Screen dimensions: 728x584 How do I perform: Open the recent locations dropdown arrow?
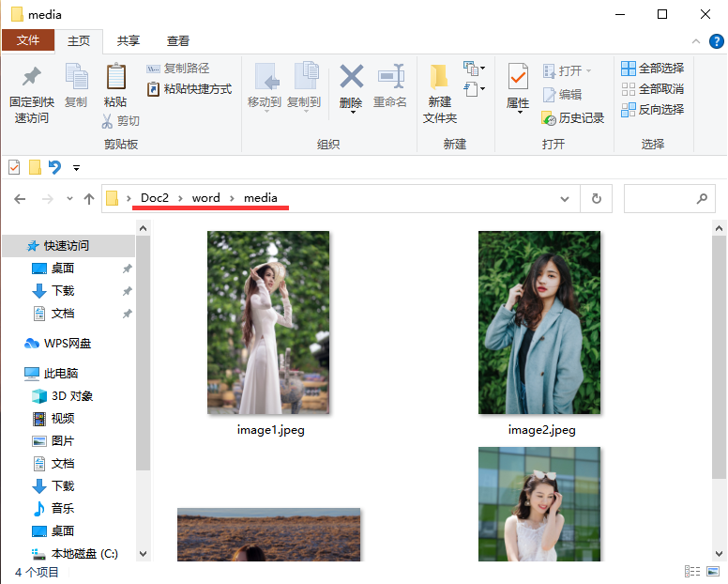pyautogui.click(x=69, y=199)
